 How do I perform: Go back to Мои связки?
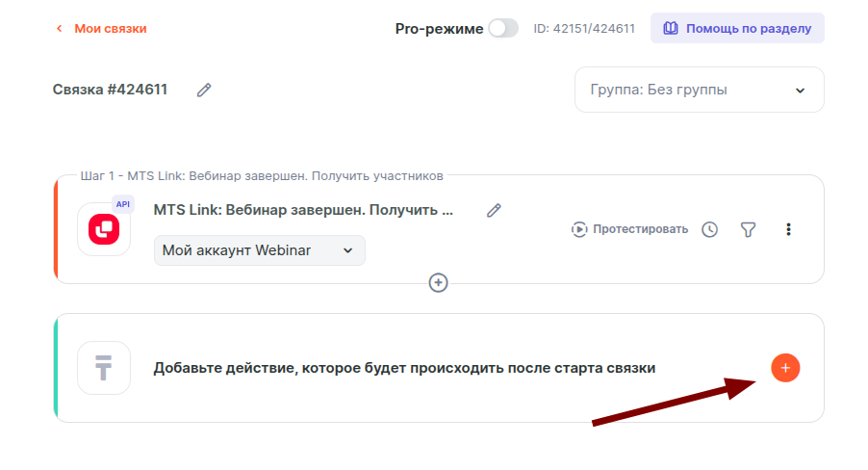[101, 29]
